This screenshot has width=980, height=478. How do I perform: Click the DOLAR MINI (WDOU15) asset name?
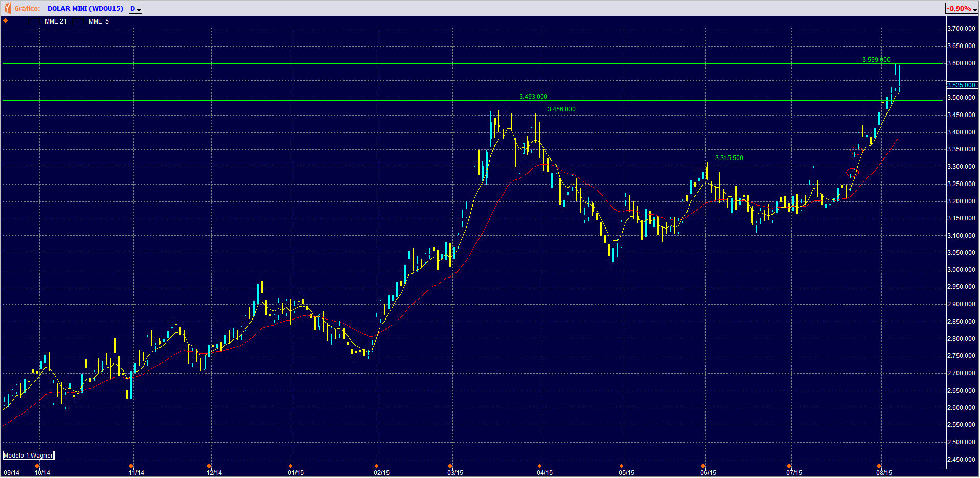[85, 8]
